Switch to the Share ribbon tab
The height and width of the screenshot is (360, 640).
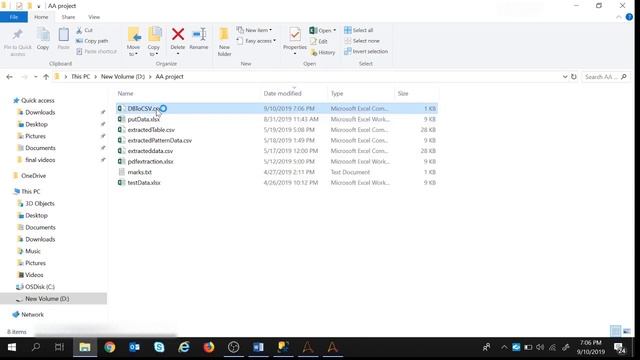[68, 17]
